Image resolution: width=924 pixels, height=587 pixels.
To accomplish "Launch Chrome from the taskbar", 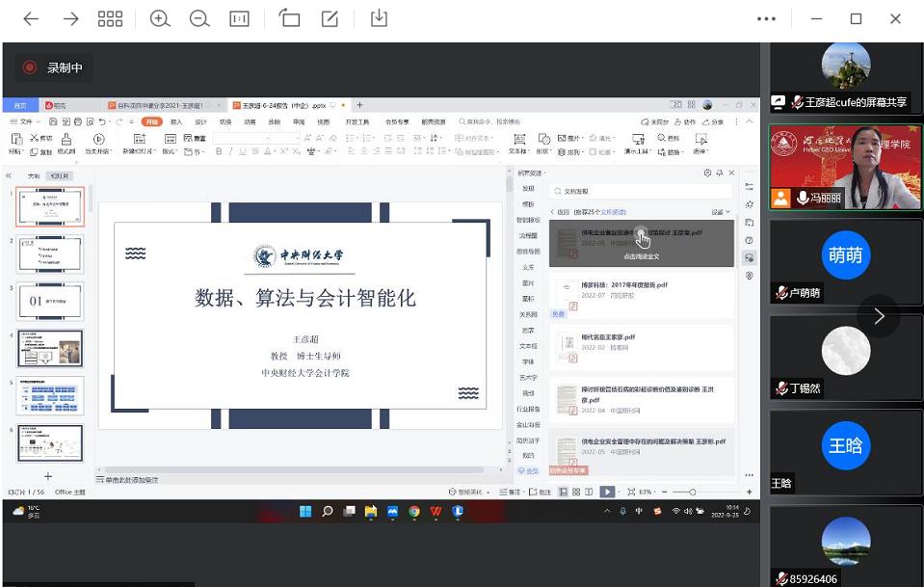I will [x=413, y=511].
